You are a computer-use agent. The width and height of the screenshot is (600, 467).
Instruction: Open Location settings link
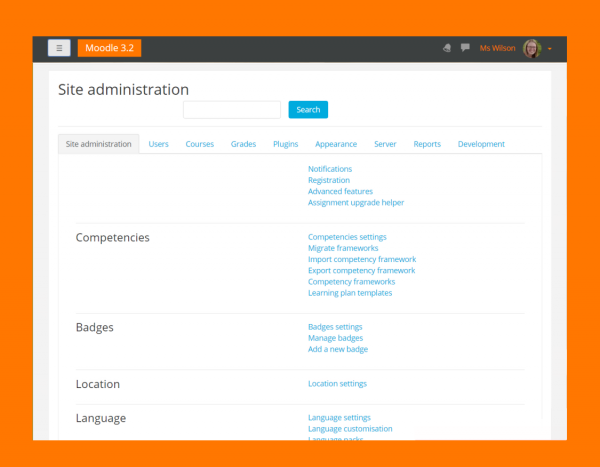pyautogui.click(x=337, y=384)
